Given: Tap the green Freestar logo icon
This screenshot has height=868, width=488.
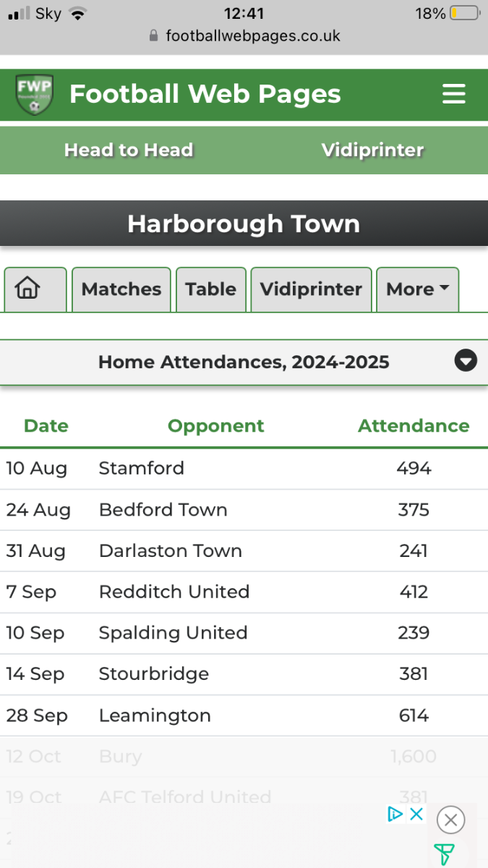Looking at the screenshot, I should point(444,854).
